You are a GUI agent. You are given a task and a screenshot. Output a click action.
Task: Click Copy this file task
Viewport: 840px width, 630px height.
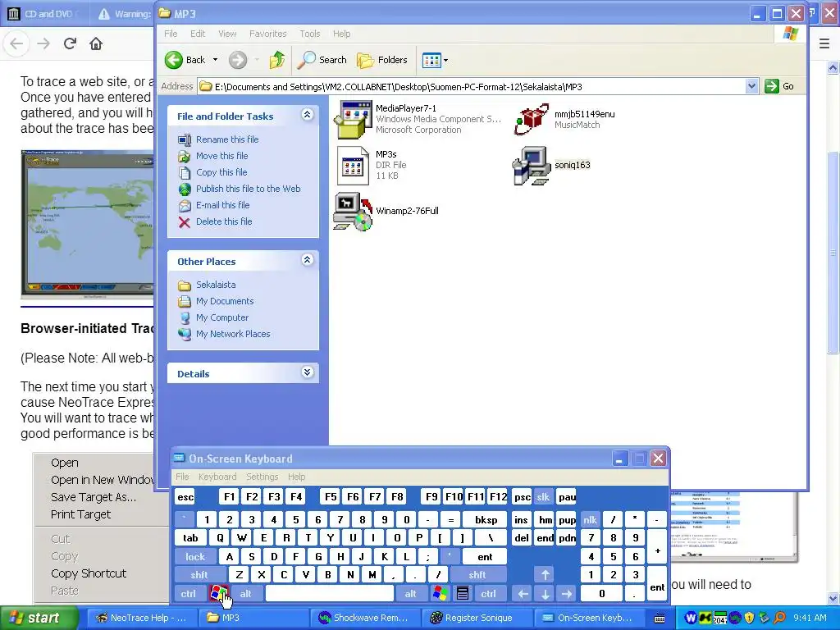tap(221, 172)
